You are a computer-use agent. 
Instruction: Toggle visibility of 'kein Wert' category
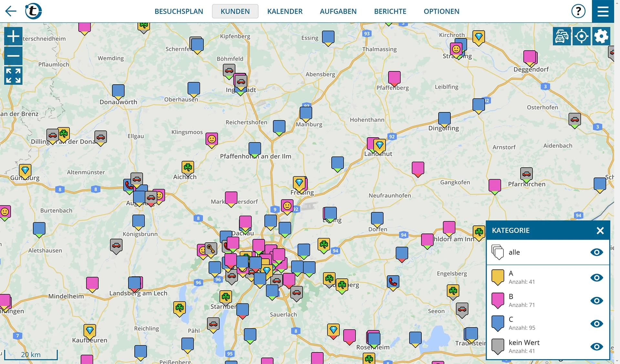[x=596, y=347]
